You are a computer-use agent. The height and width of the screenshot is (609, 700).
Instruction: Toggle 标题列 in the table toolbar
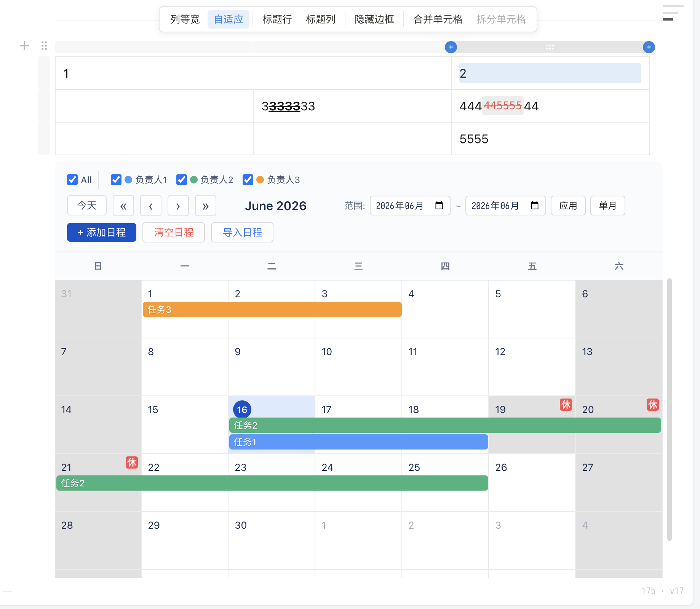(321, 19)
